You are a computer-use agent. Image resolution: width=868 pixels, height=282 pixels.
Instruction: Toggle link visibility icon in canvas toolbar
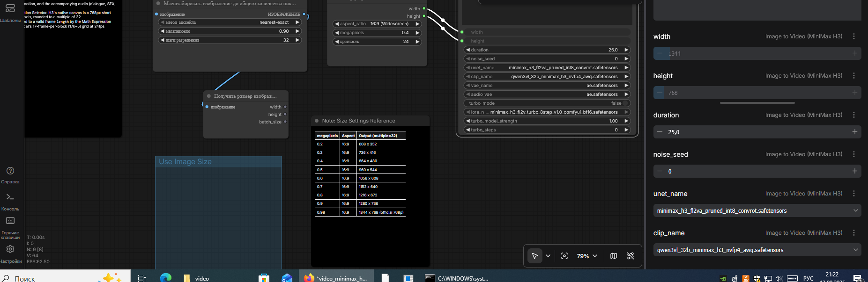tap(631, 256)
